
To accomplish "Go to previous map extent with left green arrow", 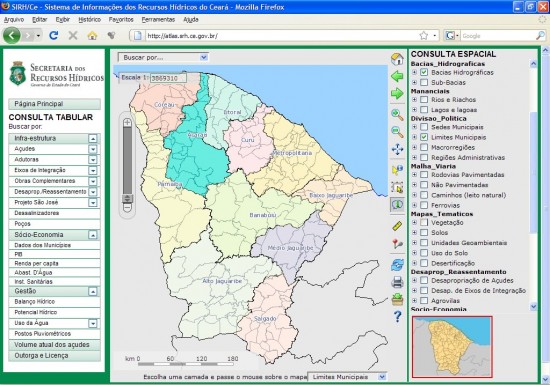I will [x=397, y=76].
